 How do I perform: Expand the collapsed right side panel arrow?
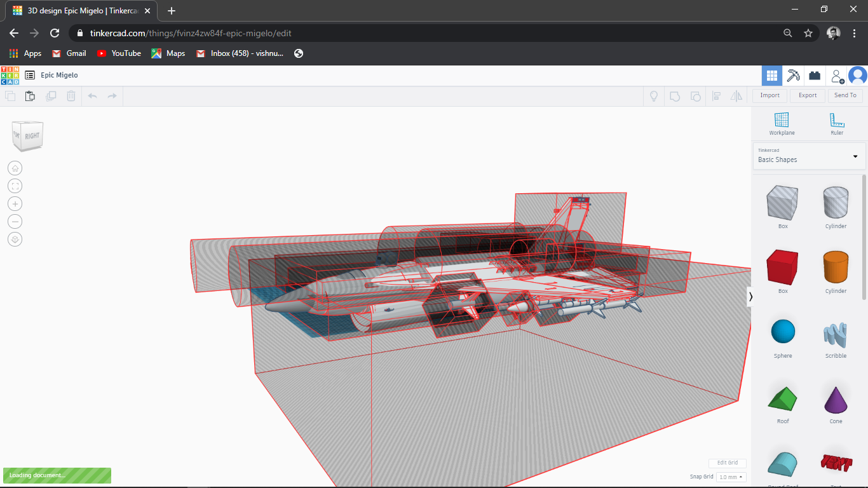750,296
